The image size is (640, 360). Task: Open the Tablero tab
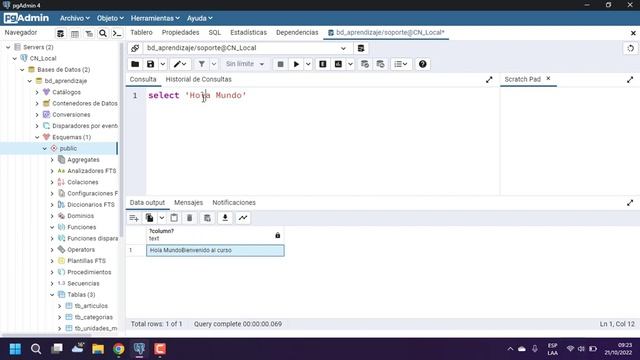coord(141,32)
